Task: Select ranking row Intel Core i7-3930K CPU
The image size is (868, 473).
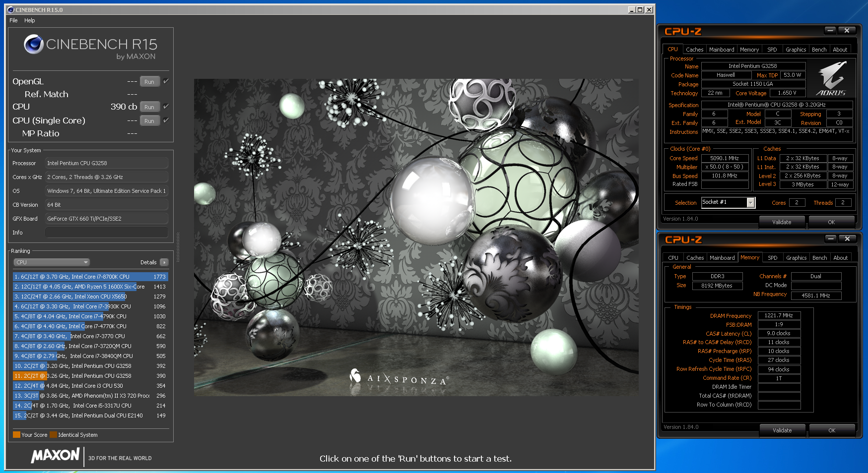Action: [90, 306]
